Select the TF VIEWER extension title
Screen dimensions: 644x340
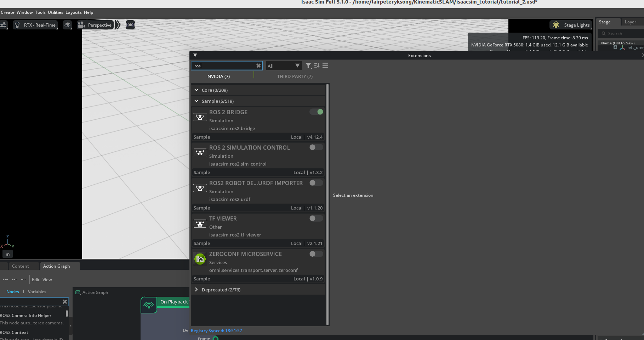(x=223, y=218)
